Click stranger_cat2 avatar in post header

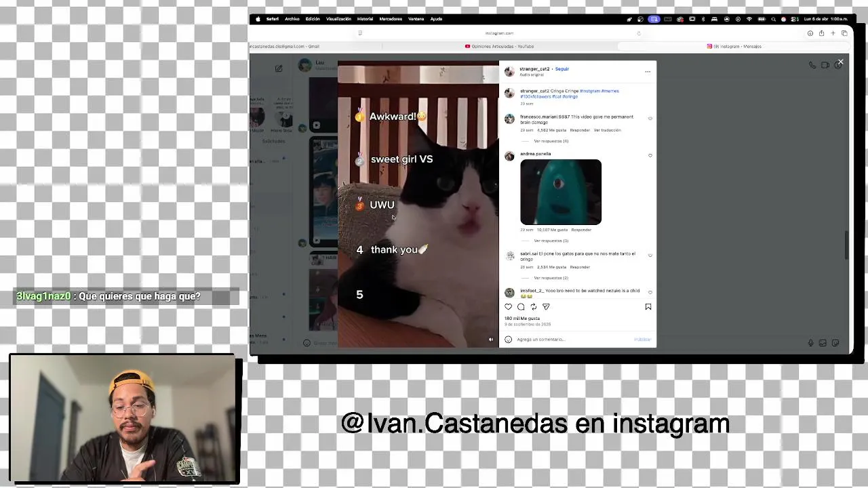tap(509, 71)
